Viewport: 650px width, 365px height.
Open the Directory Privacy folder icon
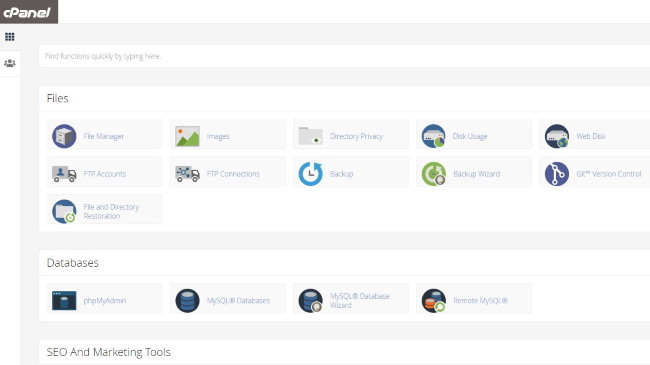pos(310,136)
